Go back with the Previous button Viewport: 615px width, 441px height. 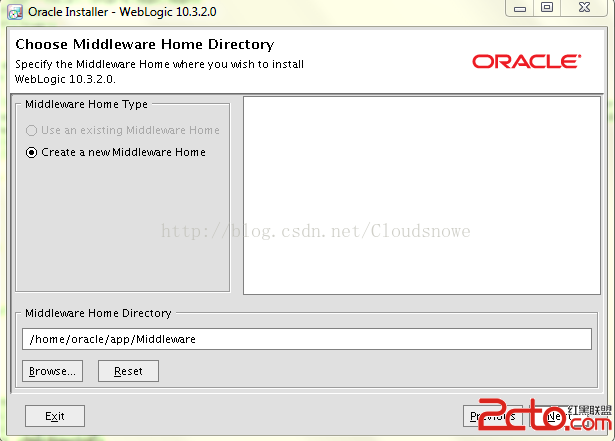(493, 416)
